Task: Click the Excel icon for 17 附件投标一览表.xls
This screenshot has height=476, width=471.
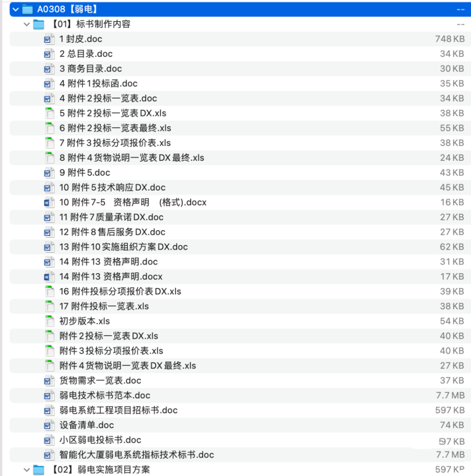Action: (50, 306)
